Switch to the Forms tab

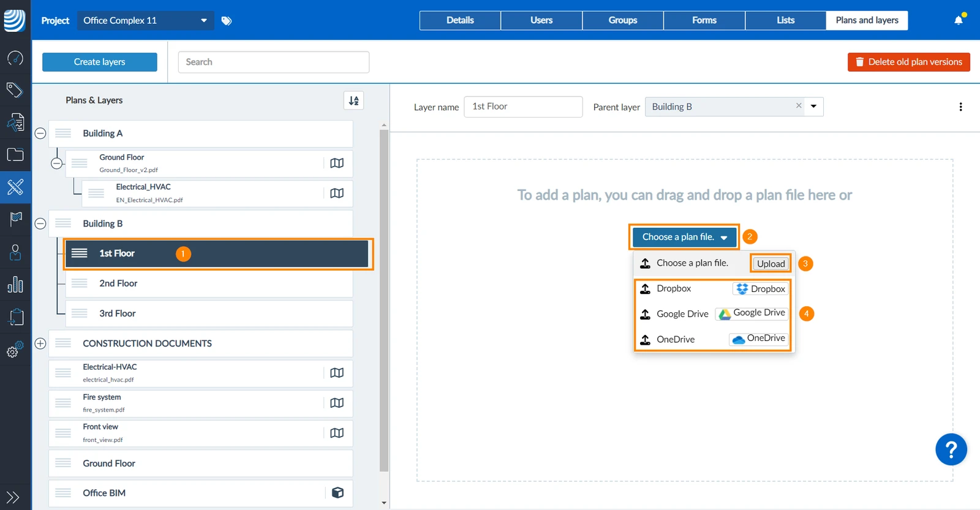click(704, 20)
